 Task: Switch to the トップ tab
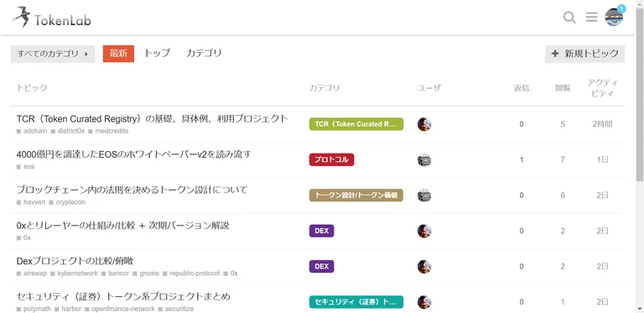tap(157, 54)
